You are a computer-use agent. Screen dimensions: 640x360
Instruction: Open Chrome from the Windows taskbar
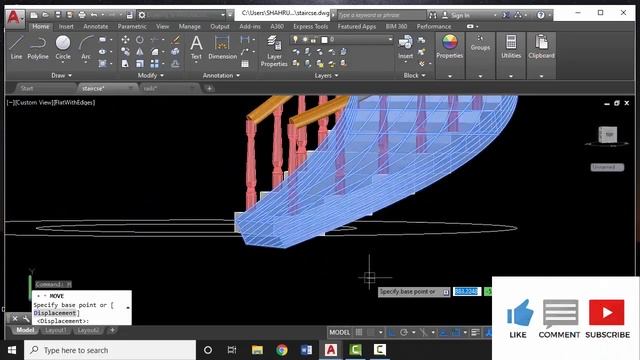(x=282, y=350)
